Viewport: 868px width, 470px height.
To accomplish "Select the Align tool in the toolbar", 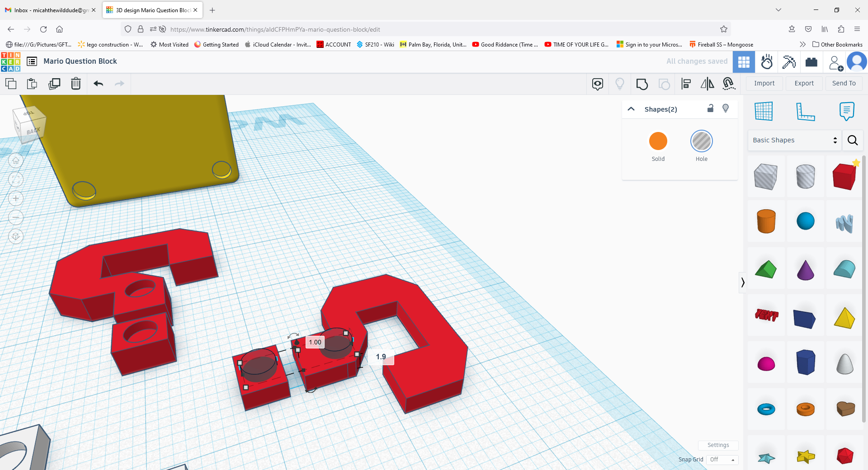I will [686, 84].
